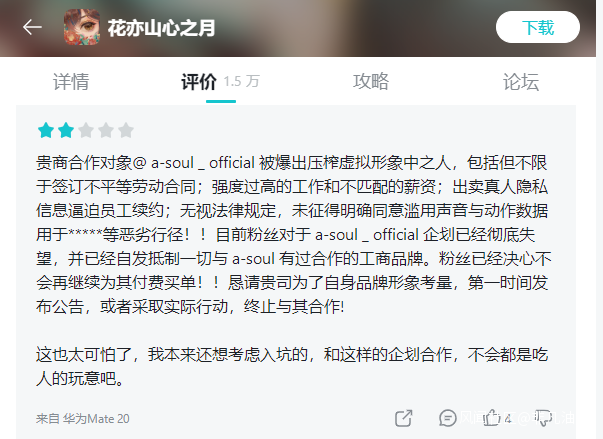The width and height of the screenshot is (603, 439).
Task: Share this review via share icon
Action: (404, 418)
